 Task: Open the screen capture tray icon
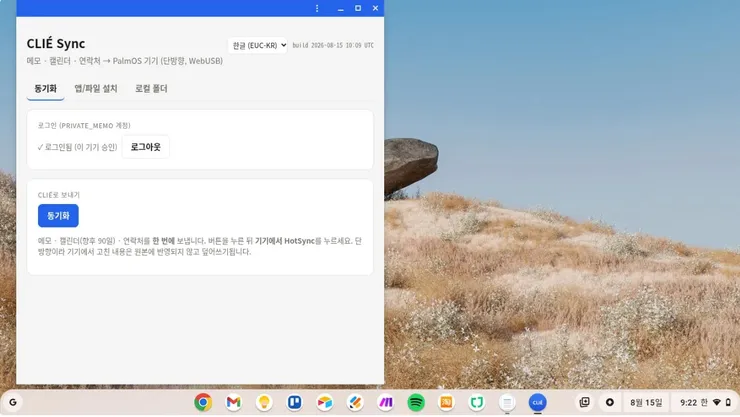tap(584, 402)
